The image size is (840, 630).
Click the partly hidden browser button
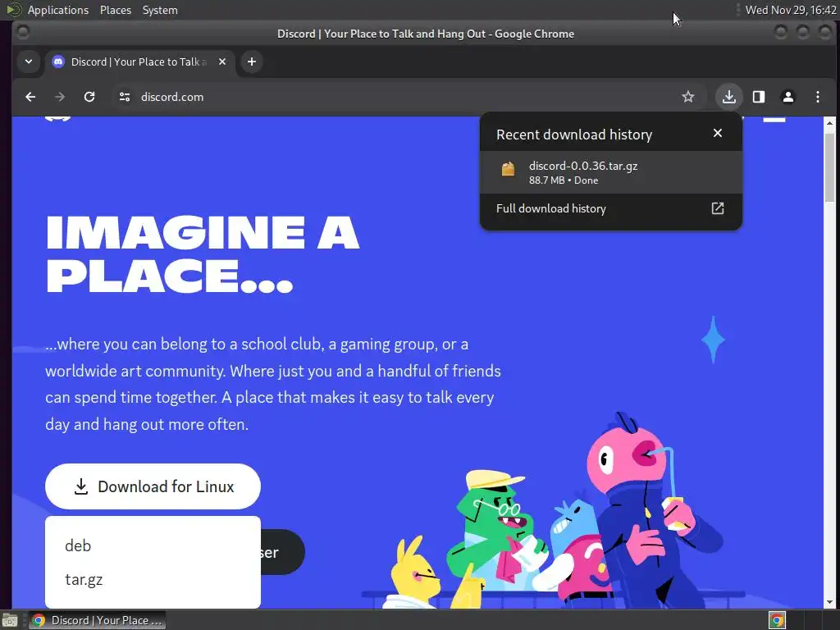282,552
